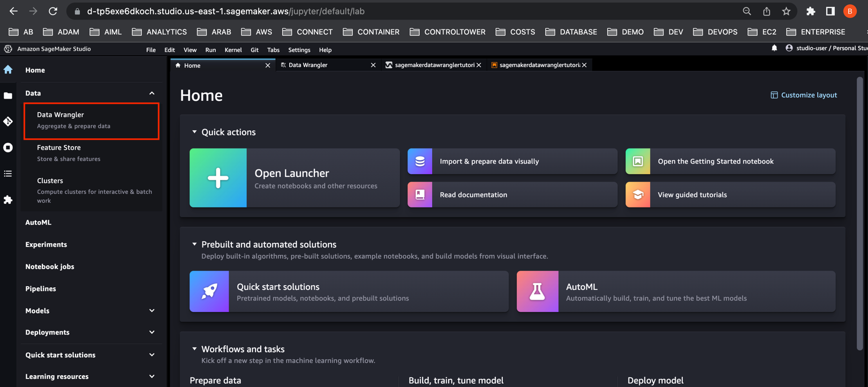
Task: Open the Kernel menu
Action: [233, 50]
